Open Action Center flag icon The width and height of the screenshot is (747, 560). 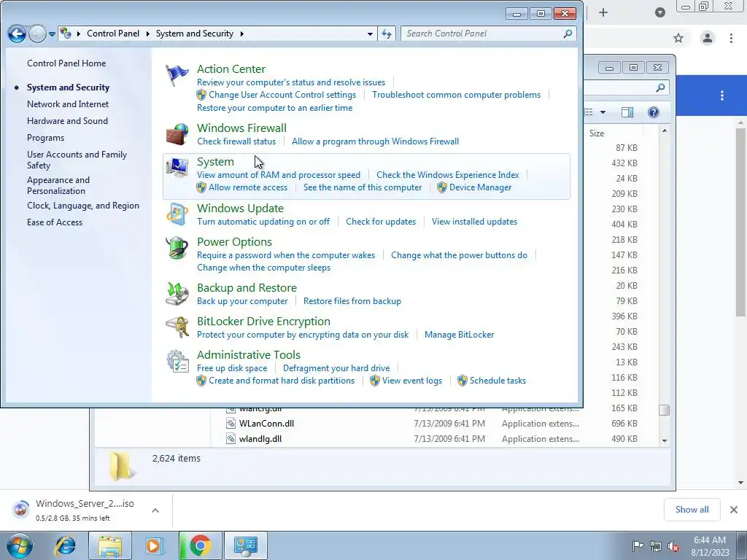(177, 75)
